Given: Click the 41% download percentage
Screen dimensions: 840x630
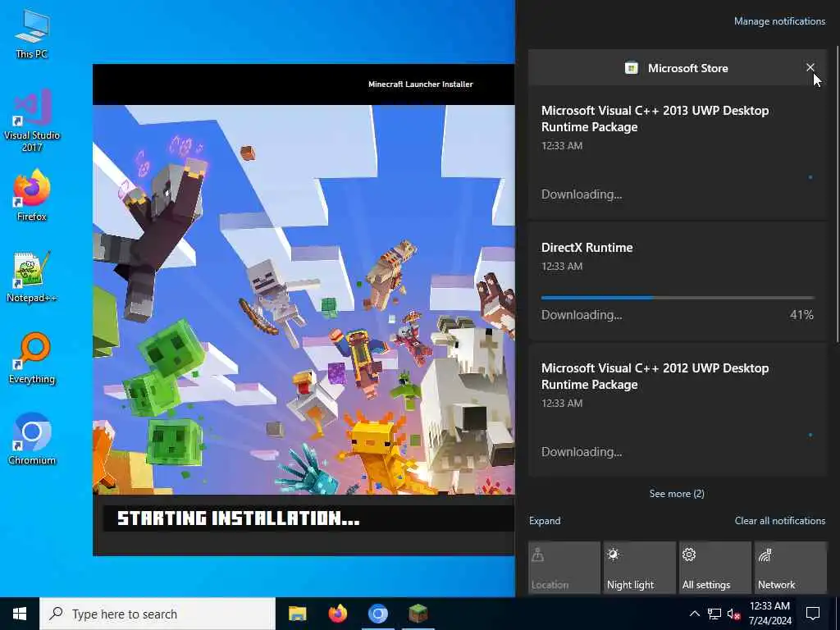Looking at the screenshot, I should (801, 314).
